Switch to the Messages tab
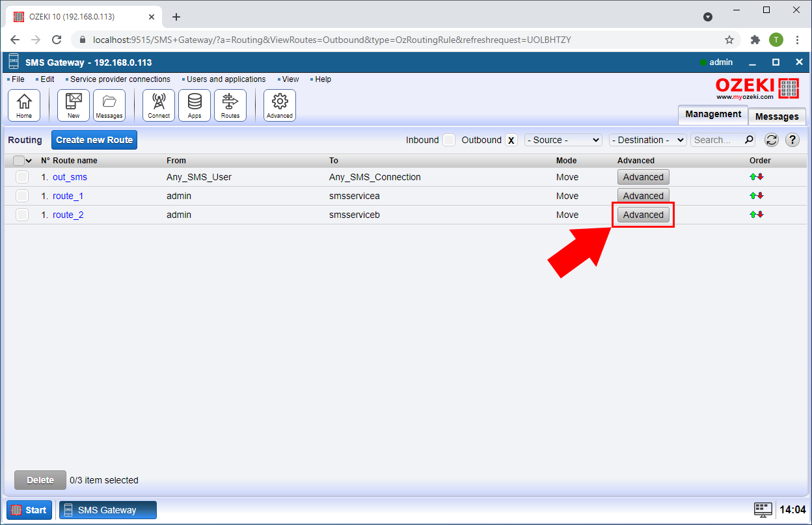The image size is (812, 525). click(777, 116)
